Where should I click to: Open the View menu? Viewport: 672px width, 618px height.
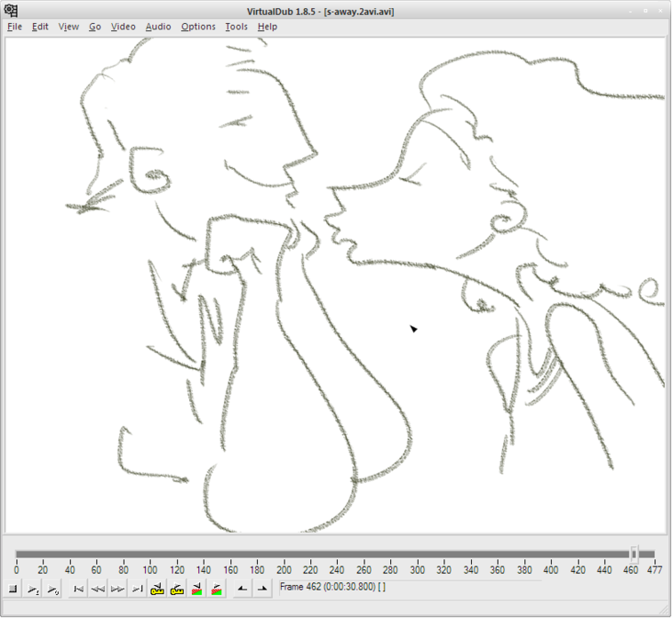68,27
